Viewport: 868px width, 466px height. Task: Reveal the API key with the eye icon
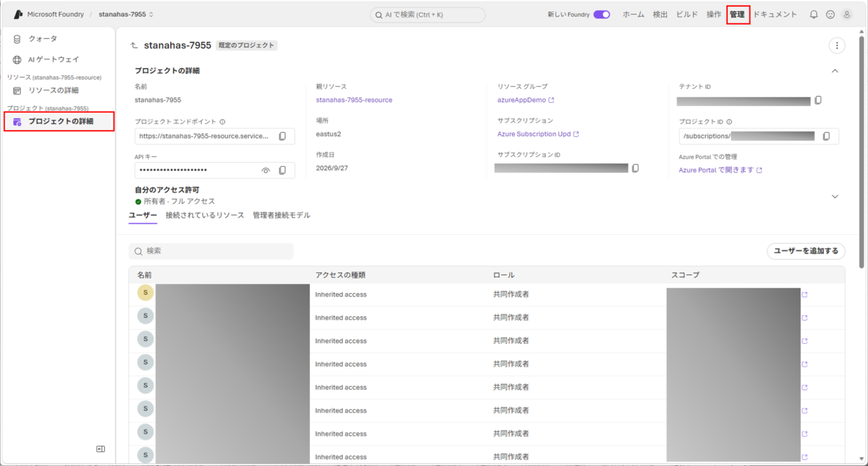(x=266, y=170)
